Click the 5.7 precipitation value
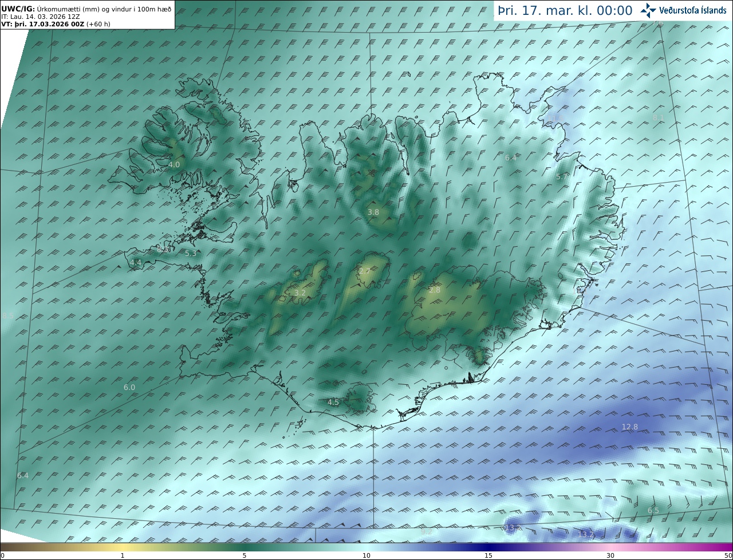The height and width of the screenshot is (560, 733). tap(562, 177)
